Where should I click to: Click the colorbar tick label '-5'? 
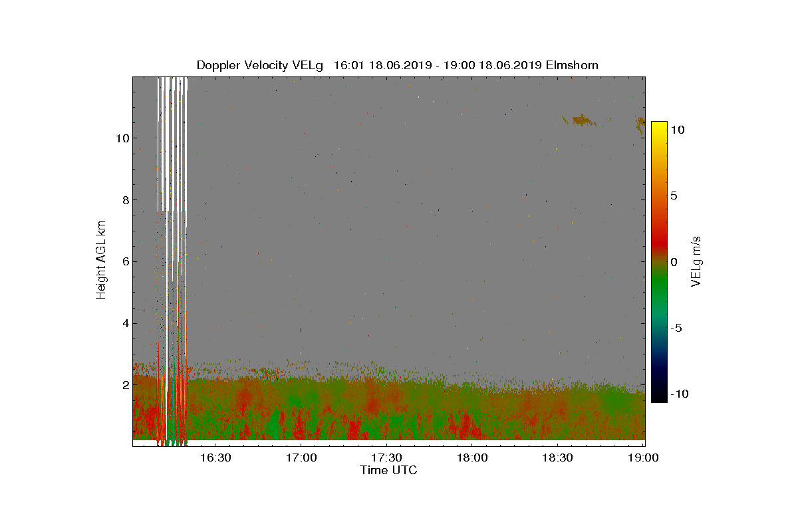point(676,328)
